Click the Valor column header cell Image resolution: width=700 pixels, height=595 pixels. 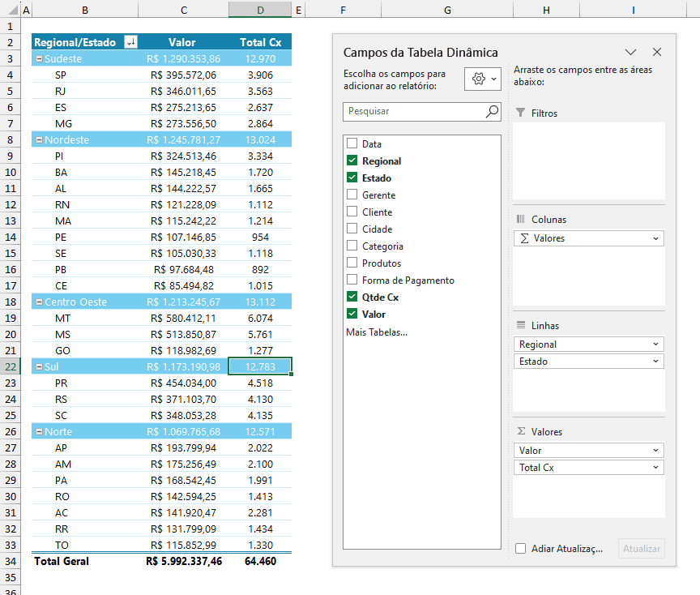pyautogui.click(x=184, y=42)
